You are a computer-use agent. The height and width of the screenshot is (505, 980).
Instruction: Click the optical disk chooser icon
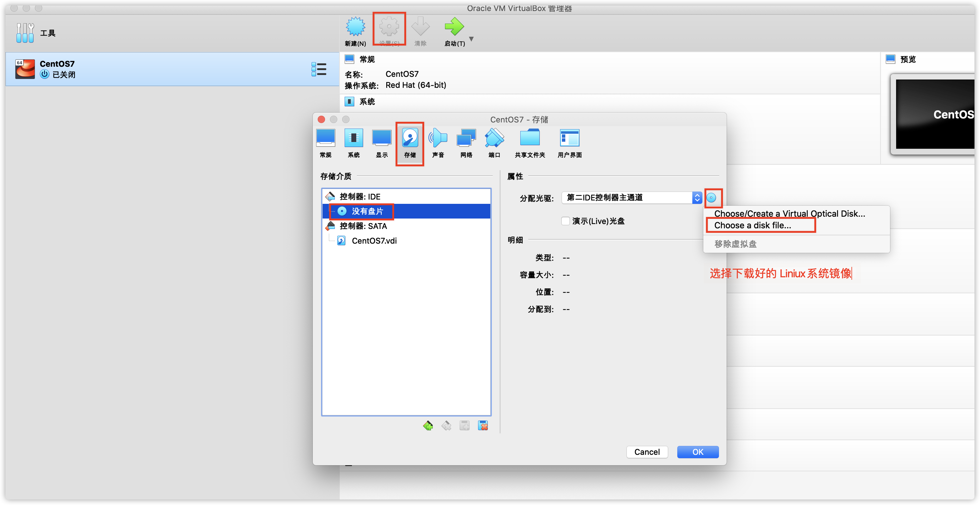pyautogui.click(x=711, y=198)
